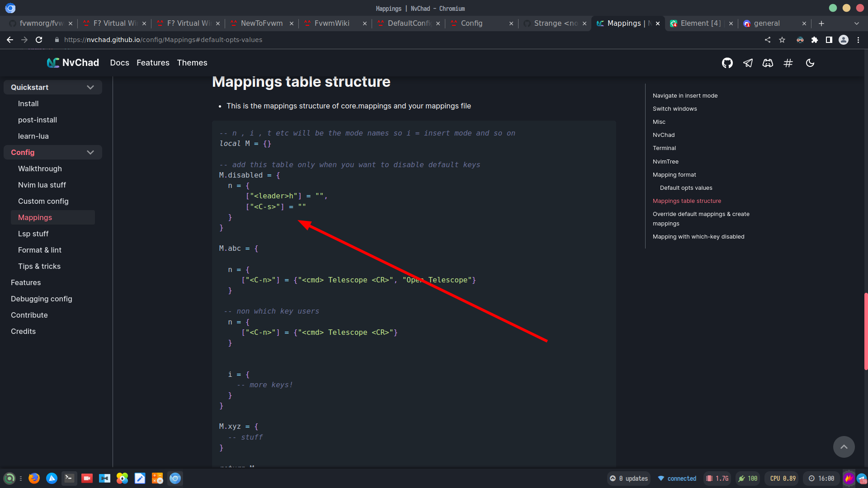868x488 pixels.
Task: Click the 0 updates status indicator
Action: tap(628, 479)
